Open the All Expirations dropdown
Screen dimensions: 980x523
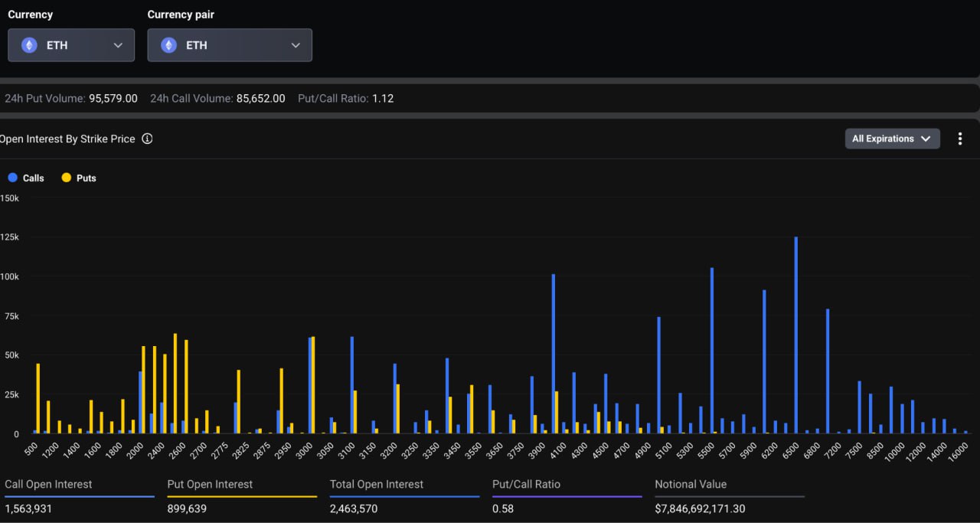pyautogui.click(x=892, y=139)
